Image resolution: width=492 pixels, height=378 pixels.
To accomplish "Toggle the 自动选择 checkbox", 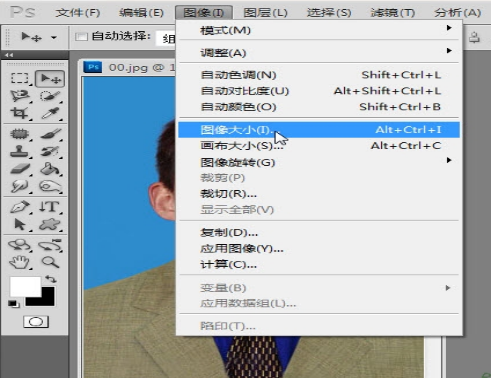I will (x=81, y=36).
